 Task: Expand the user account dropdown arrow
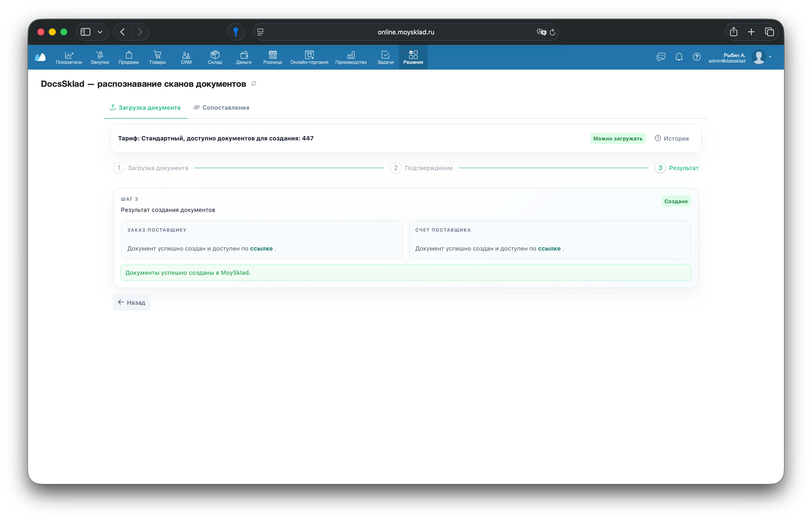tap(770, 57)
